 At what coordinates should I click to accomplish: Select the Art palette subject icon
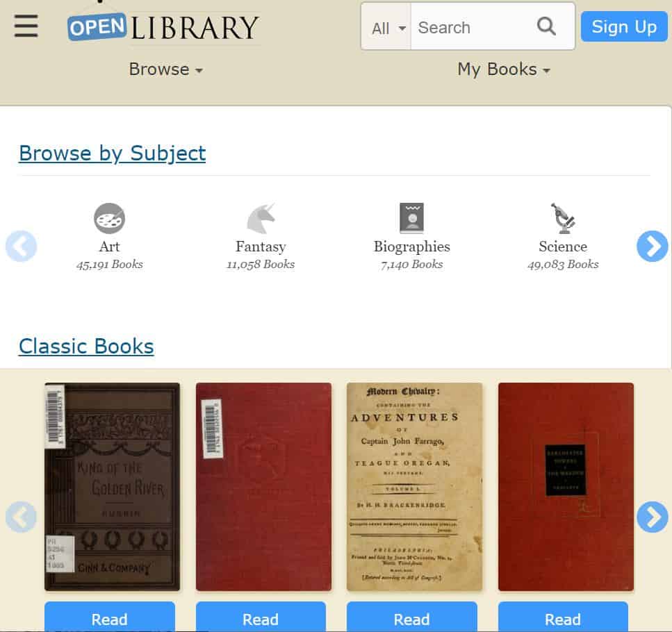click(x=109, y=218)
